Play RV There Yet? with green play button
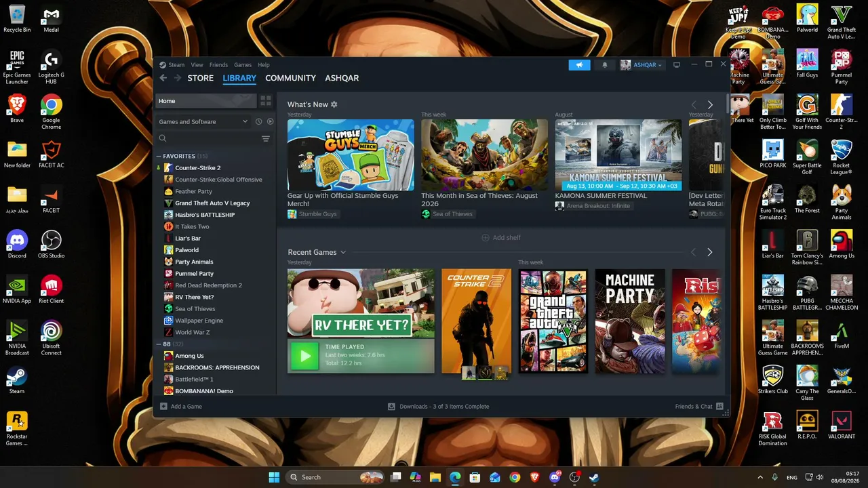This screenshot has height=488, width=868. click(x=304, y=356)
